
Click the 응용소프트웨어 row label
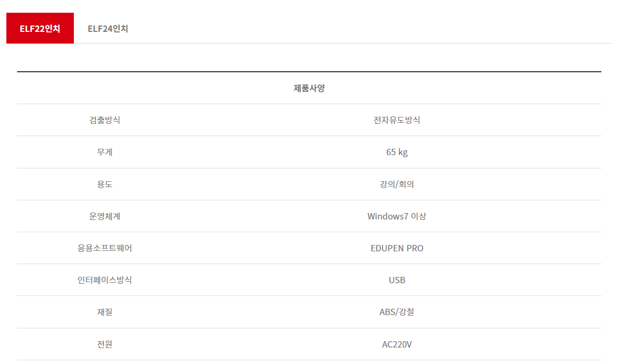[105, 248]
